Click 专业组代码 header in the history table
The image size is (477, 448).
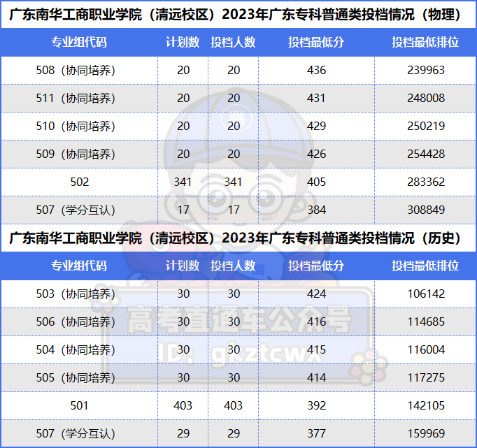coord(79,266)
